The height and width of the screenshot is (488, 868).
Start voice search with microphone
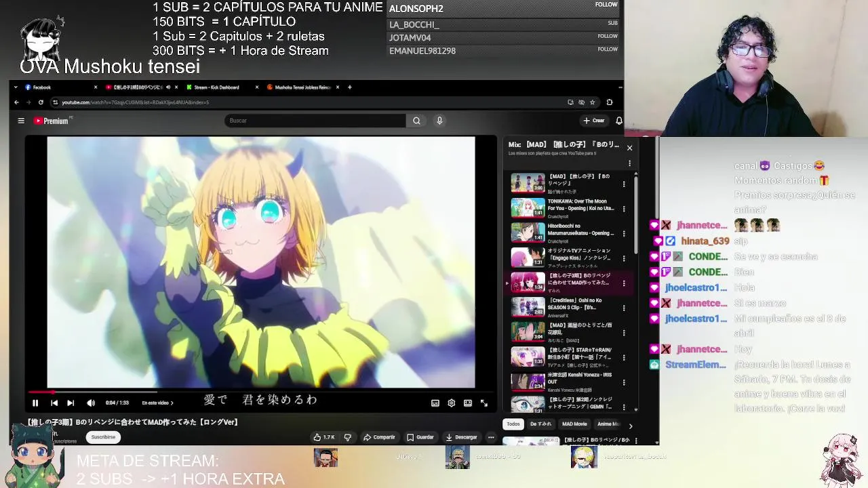pos(439,121)
